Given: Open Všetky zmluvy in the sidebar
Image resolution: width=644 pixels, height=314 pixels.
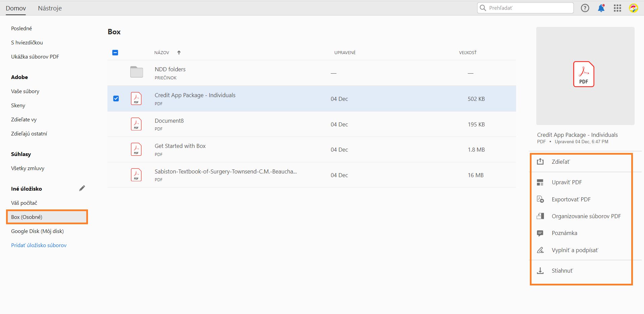Looking at the screenshot, I should click(28, 168).
